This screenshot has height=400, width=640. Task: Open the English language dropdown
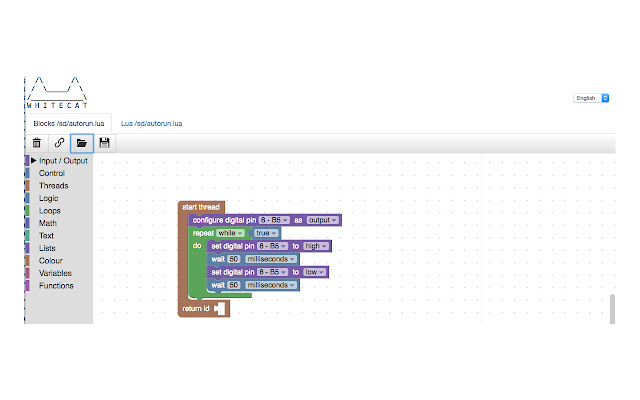(x=591, y=98)
